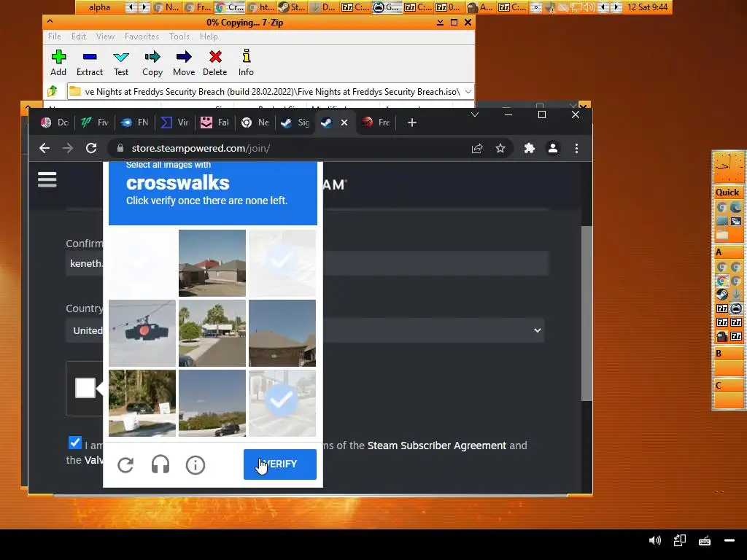747x560 pixels.
Task: Click the speaker icon in top tray
Action: (x=589, y=7)
